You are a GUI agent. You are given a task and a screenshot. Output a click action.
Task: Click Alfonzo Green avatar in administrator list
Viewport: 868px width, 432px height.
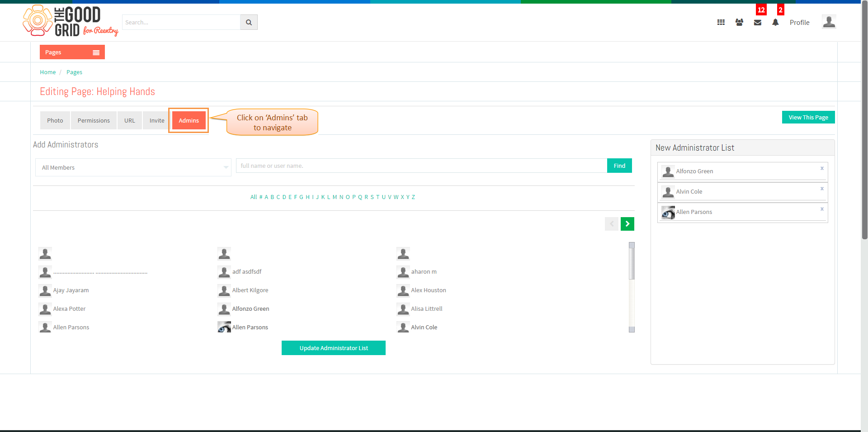click(x=668, y=171)
